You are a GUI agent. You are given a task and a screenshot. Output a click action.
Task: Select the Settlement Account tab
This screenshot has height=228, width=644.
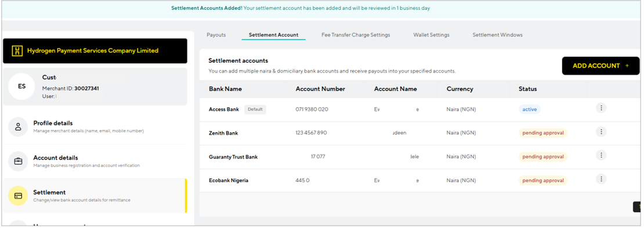click(x=273, y=35)
